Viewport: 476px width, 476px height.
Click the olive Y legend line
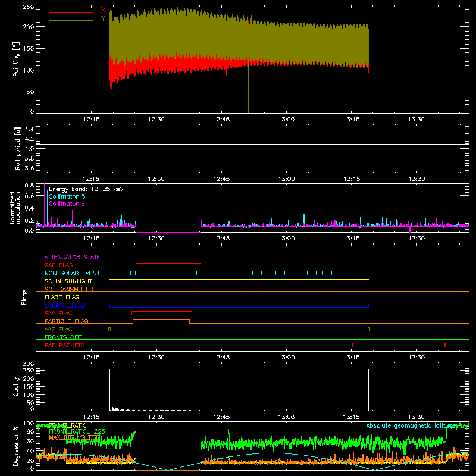(x=71, y=20)
